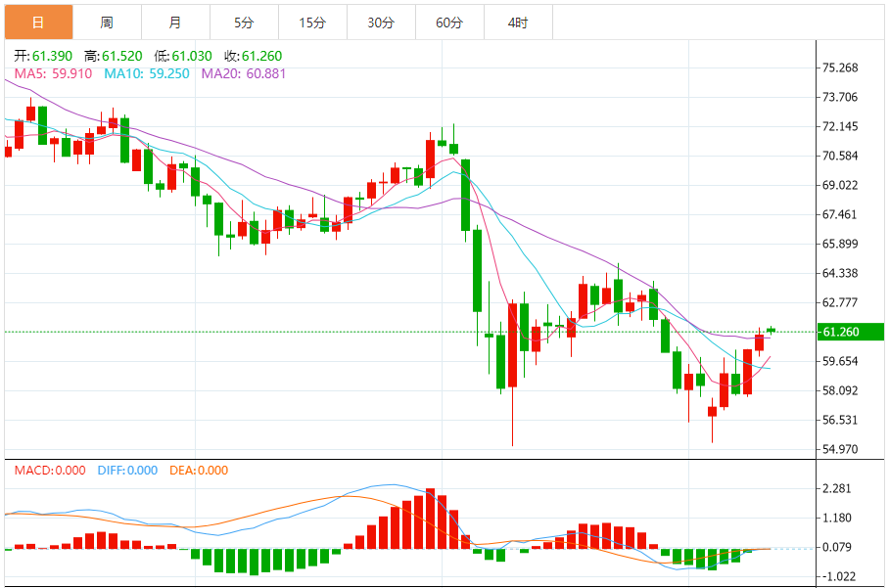Click the DEA indicator label
Image resolution: width=889 pixels, height=588 pixels.
[x=199, y=471]
